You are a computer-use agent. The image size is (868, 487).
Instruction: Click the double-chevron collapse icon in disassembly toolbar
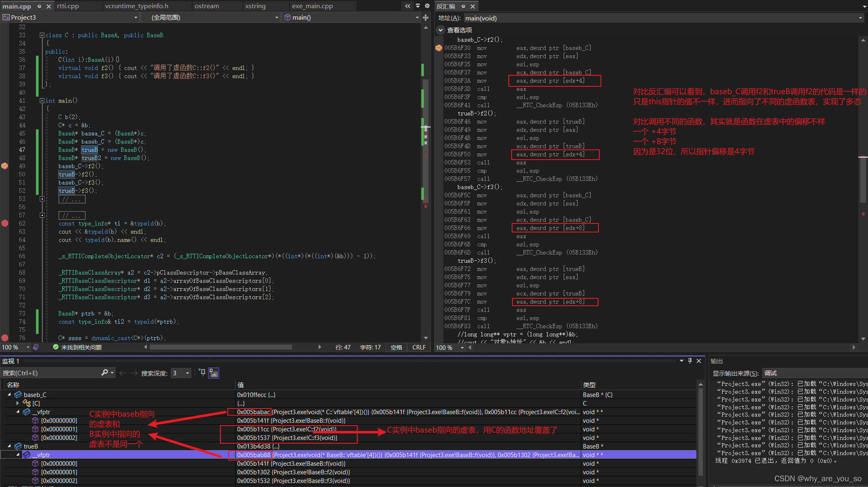[407, 6]
